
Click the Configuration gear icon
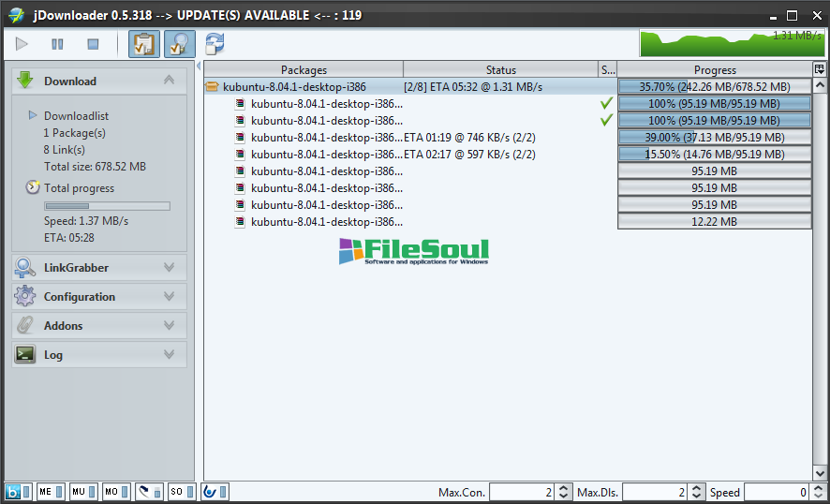coord(25,296)
